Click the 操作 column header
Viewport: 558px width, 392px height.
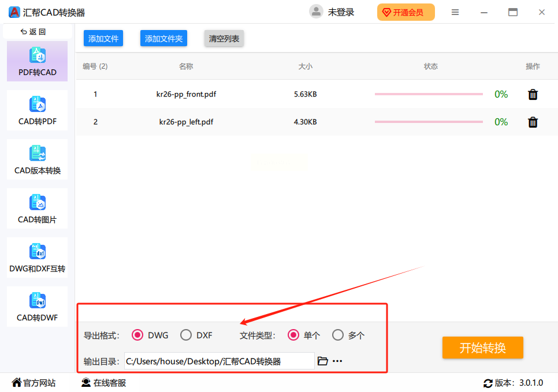tap(533, 66)
